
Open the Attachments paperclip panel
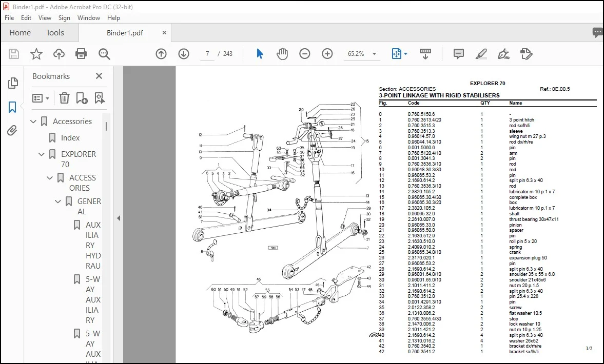coord(12,131)
